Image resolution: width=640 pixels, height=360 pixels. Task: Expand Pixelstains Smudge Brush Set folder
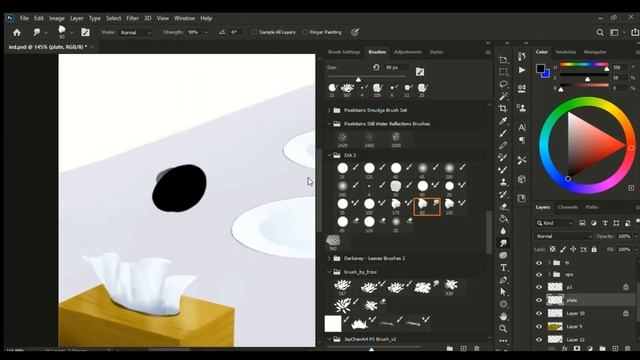(x=329, y=110)
